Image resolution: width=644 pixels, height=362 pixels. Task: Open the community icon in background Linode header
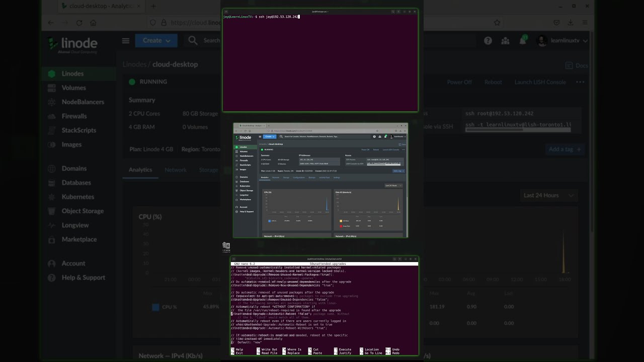(506, 41)
